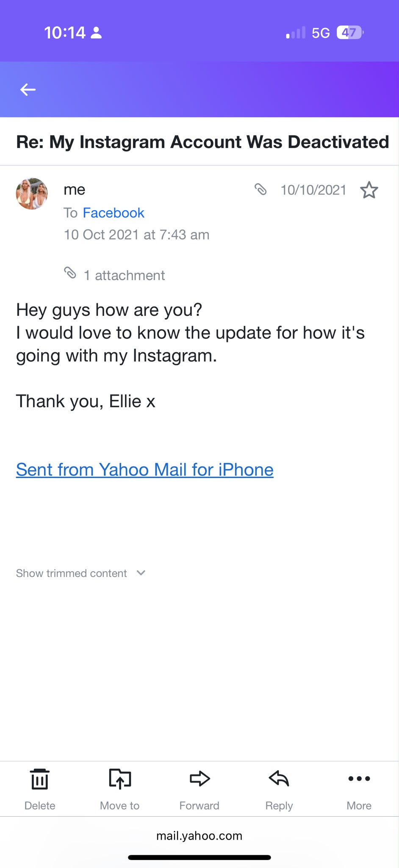Open the sender profile picture
399x868 pixels.
tap(32, 194)
